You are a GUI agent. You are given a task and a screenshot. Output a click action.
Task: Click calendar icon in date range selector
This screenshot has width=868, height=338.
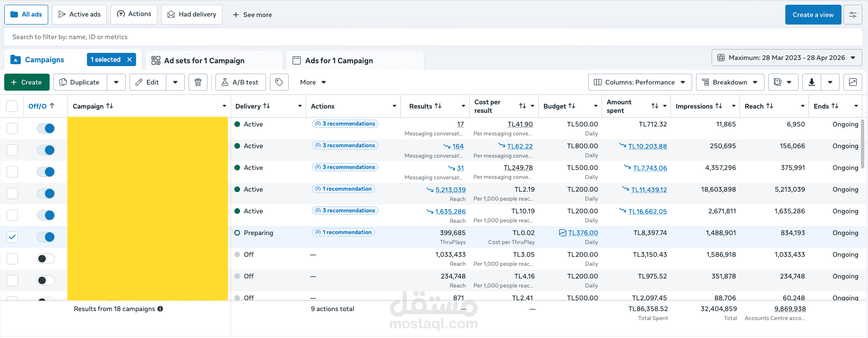pyautogui.click(x=721, y=58)
